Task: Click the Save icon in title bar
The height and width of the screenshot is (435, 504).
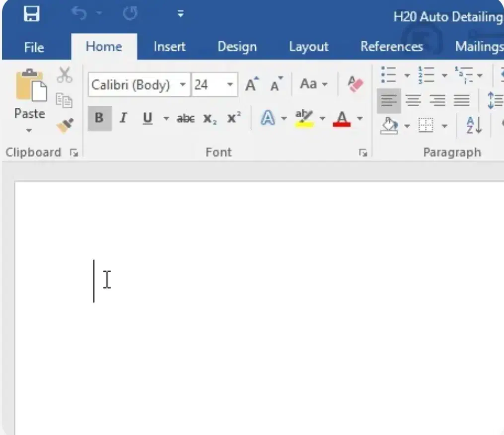Action: point(31,14)
